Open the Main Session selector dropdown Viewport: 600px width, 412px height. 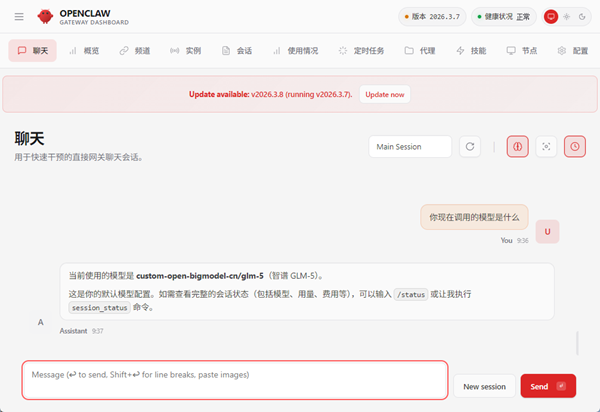410,147
